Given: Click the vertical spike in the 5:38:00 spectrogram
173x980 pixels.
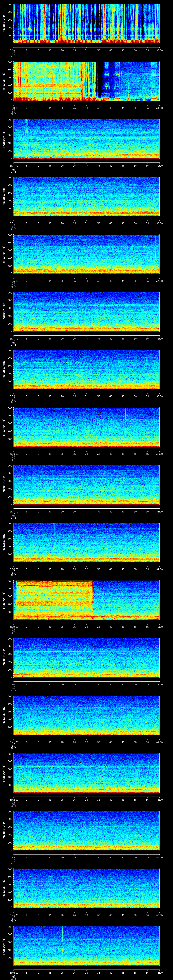Looking at the screenshot, I should [x=55, y=529].
